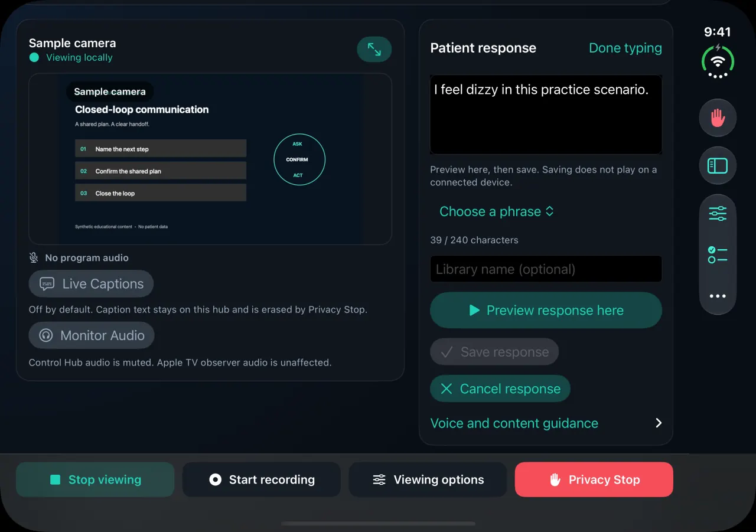Expand Voice and content guidance
Image resolution: width=756 pixels, height=532 pixels.
546,423
